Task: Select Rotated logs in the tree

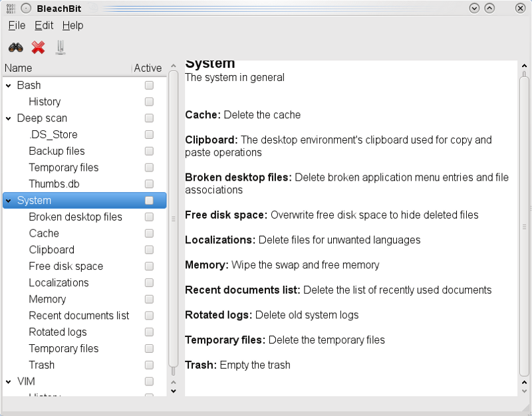Action: (x=58, y=332)
